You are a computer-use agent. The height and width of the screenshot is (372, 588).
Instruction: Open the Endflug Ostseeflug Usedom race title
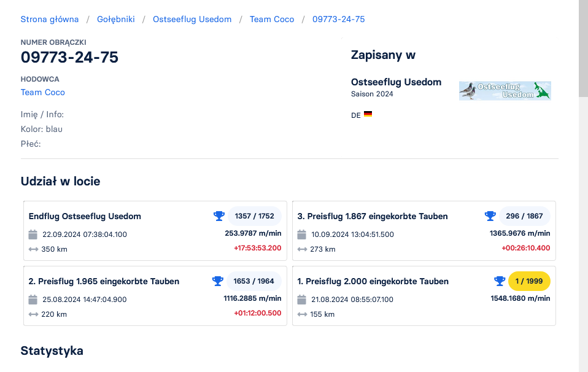pyautogui.click(x=85, y=216)
